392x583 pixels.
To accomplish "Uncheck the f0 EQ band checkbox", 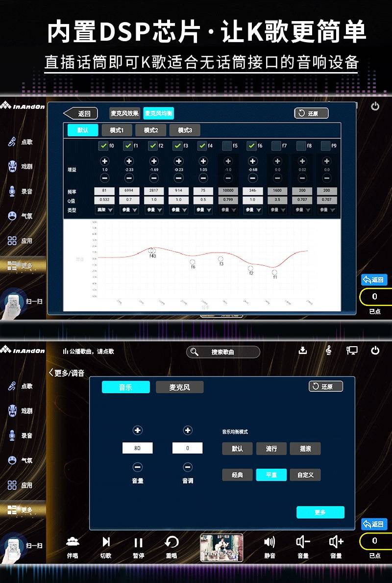I will click(103, 146).
